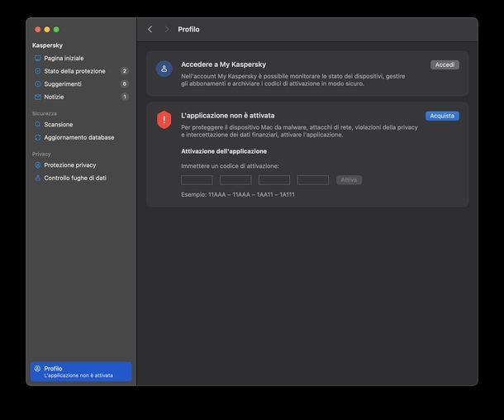Click the Pagina iniziale monitor icon

click(x=38, y=58)
